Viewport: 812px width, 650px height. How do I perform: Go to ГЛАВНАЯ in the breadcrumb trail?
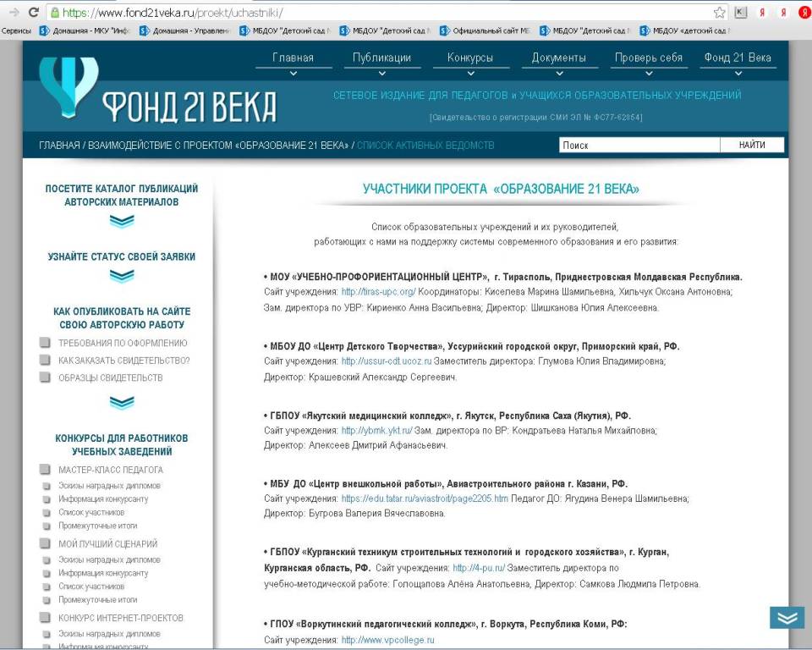coord(59,145)
